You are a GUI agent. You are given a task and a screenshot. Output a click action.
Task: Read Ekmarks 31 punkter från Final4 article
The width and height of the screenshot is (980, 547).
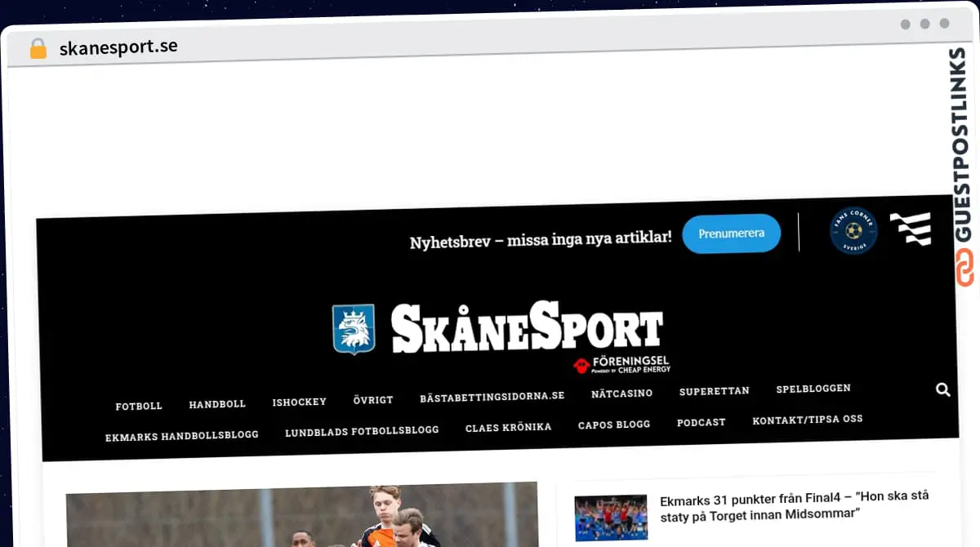pyautogui.click(x=795, y=505)
